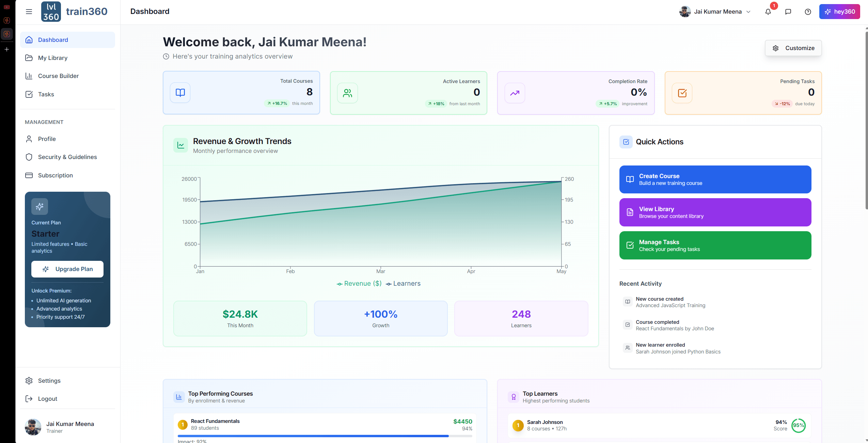Click the Completion Rate trend icon
This screenshot has width=868, height=443.
pyautogui.click(x=515, y=93)
